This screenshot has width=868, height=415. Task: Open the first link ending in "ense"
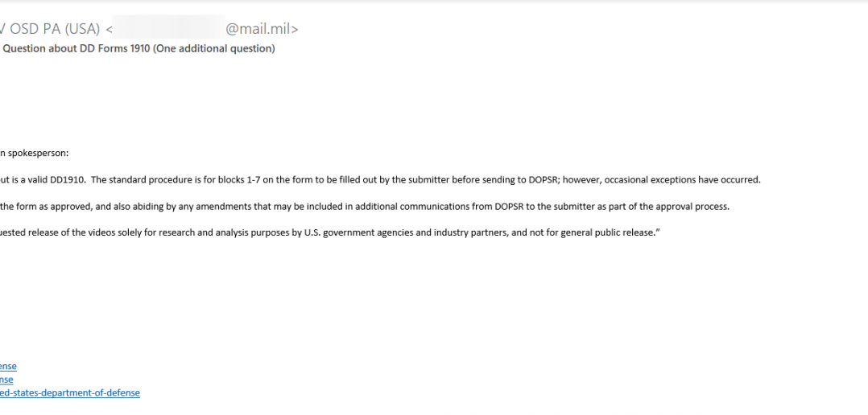point(8,367)
